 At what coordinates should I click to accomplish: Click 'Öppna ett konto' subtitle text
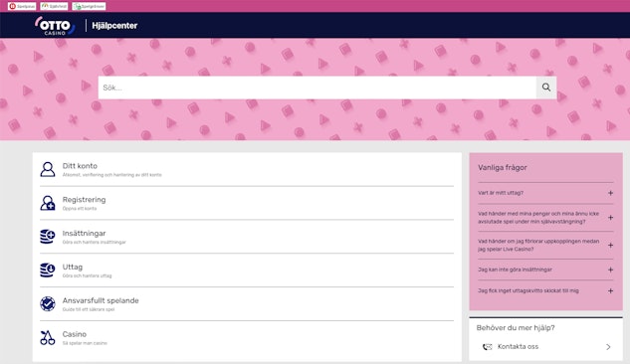[x=80, y=209]
